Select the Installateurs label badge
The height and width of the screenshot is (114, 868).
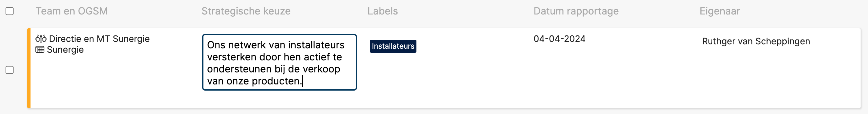pyautogui.click(x=393, y=46)
